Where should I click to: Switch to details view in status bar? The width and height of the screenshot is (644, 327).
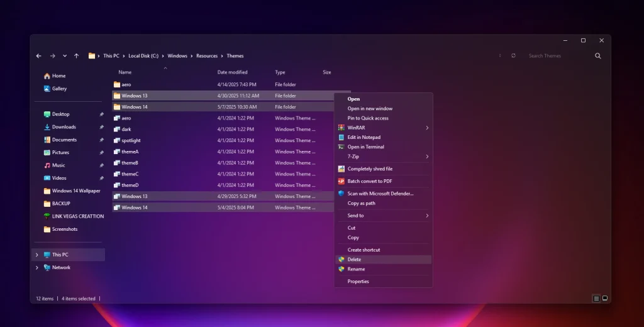596,299
